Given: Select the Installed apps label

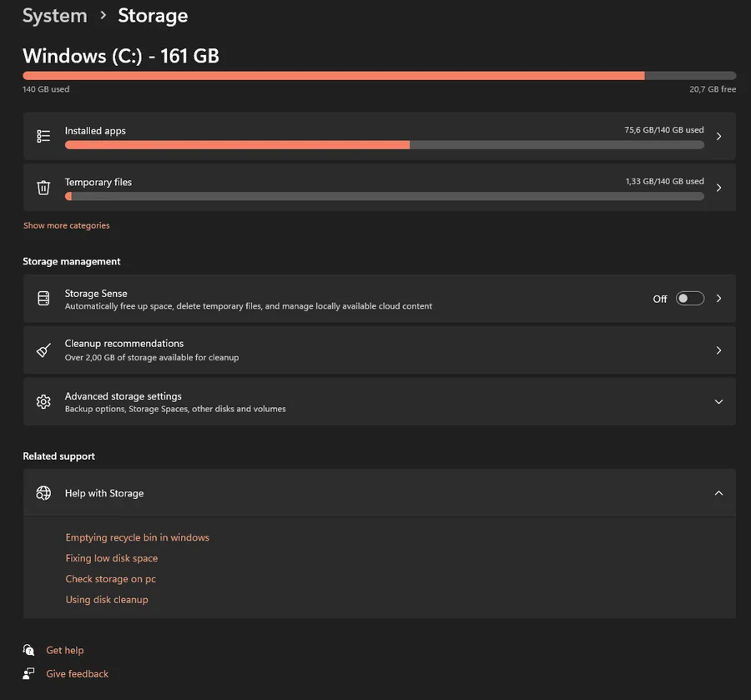Looking at the screenshot, I should click(95, 131).
